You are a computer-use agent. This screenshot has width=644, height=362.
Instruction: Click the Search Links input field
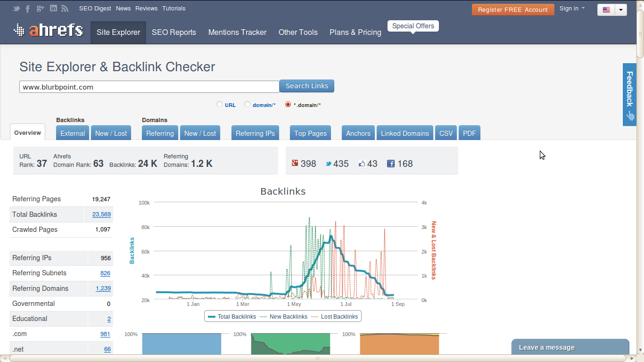tap(149, 86)
